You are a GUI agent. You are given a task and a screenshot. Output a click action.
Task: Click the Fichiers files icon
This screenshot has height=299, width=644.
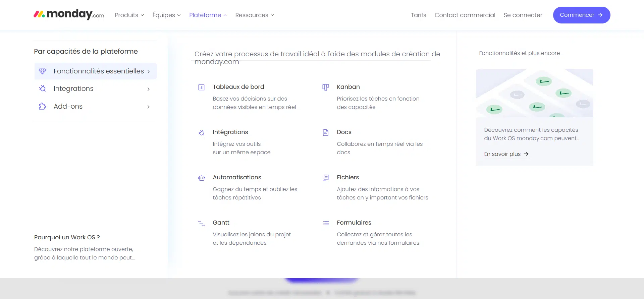click(325, 178)
